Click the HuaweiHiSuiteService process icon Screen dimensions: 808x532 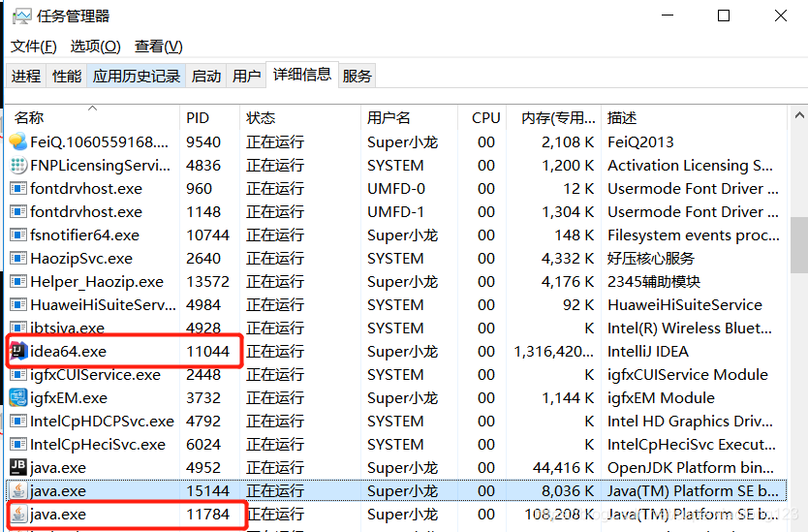click(18, 304)
